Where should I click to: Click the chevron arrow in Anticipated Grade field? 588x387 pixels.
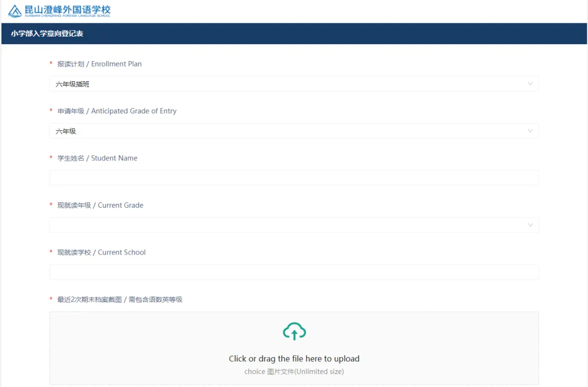point(530,131)
